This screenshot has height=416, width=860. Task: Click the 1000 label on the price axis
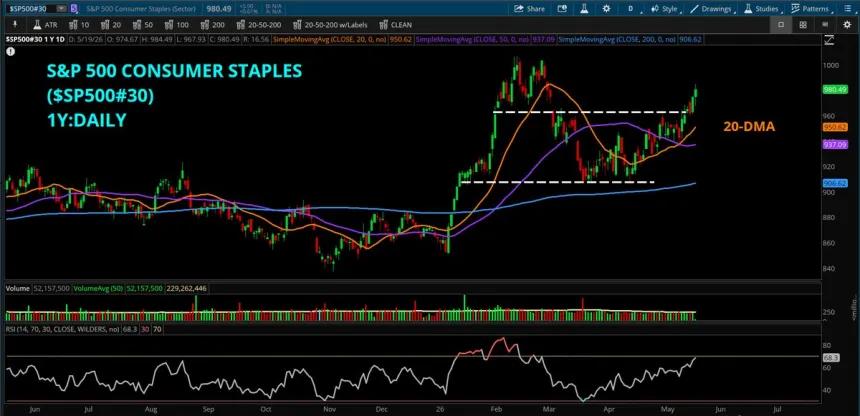coord(832,65)
